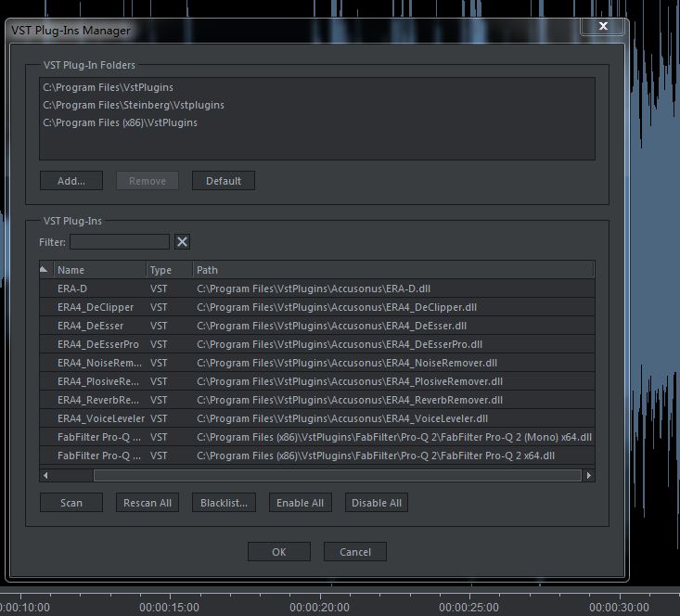Open the Blacklist... dialog
Image resolution: width=680 pixels, height=616 pixels.
pyautogui.click(x=225, y=503)
